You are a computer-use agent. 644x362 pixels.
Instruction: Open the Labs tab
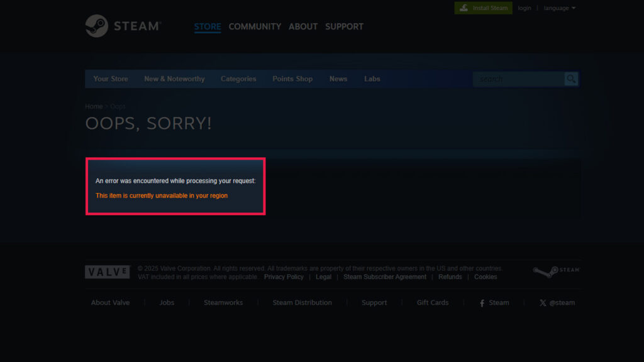pos(372,79)
